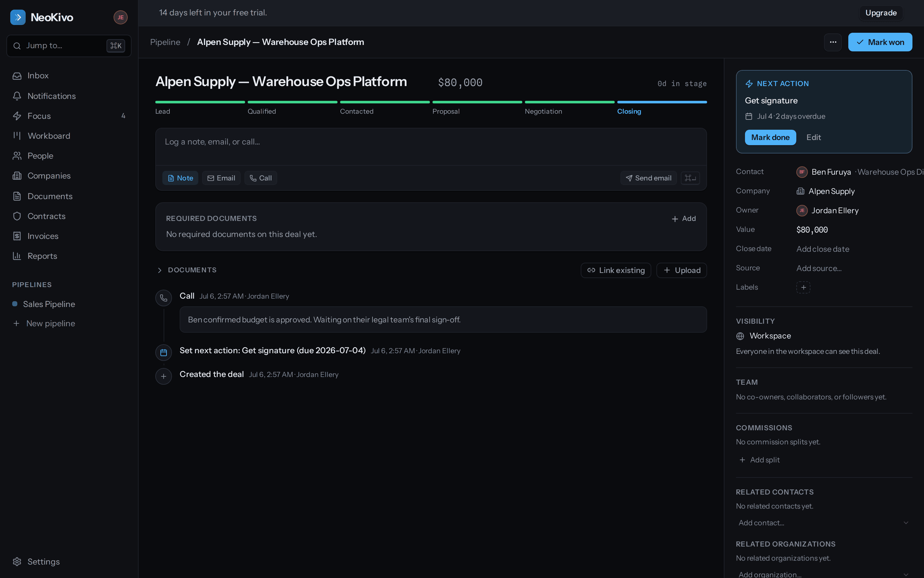This screenshot has width=924, height=578.
Task: Click the Contracts shield icon
Action: 17,216
